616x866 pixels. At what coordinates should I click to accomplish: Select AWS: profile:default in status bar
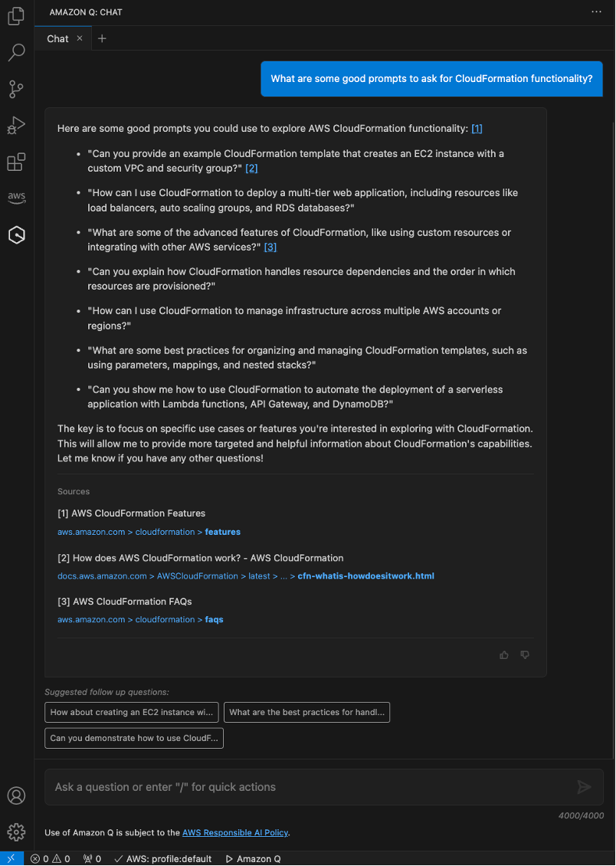point(162,858)
